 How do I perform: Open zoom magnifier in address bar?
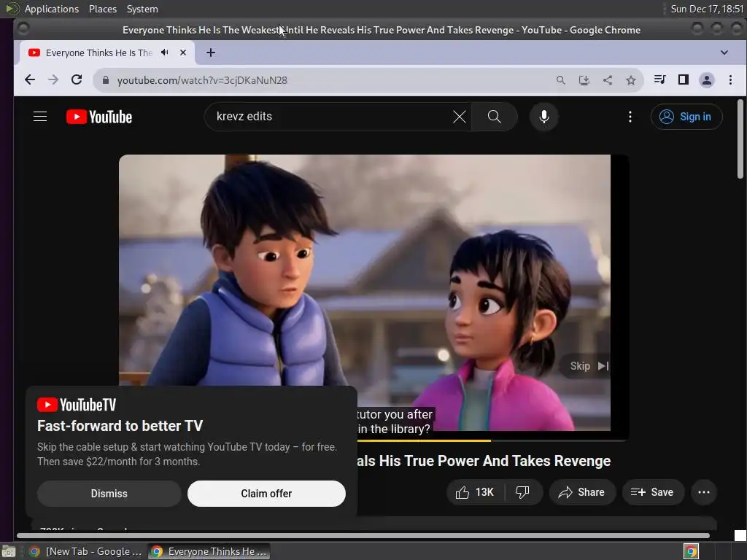point(561,80)
